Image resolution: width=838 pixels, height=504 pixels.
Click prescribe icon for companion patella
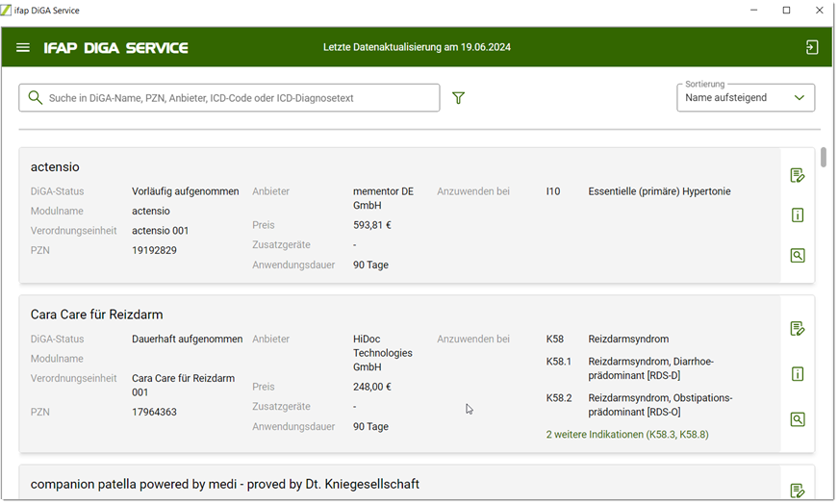click(x=797, y=491)
